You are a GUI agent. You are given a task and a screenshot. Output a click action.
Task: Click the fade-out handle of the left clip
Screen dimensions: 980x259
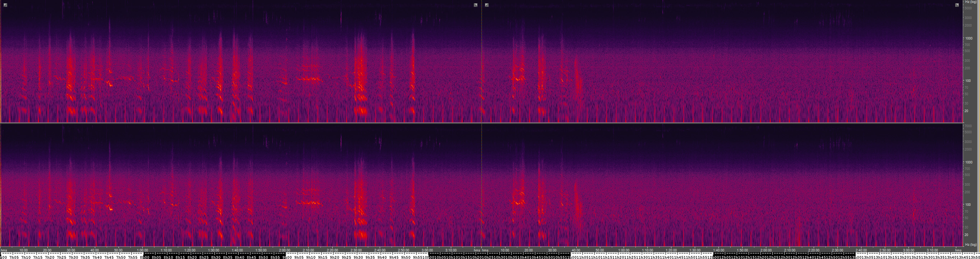click(x=476, y=5)
